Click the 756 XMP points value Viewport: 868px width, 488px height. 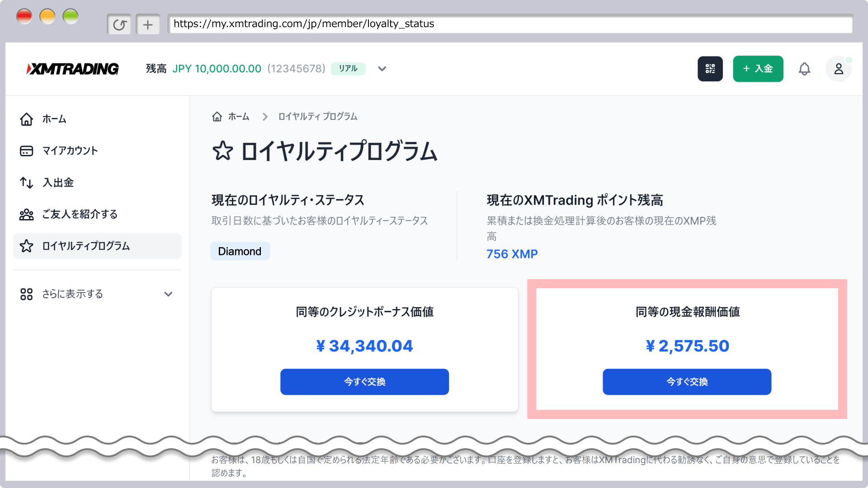[512, 254]
